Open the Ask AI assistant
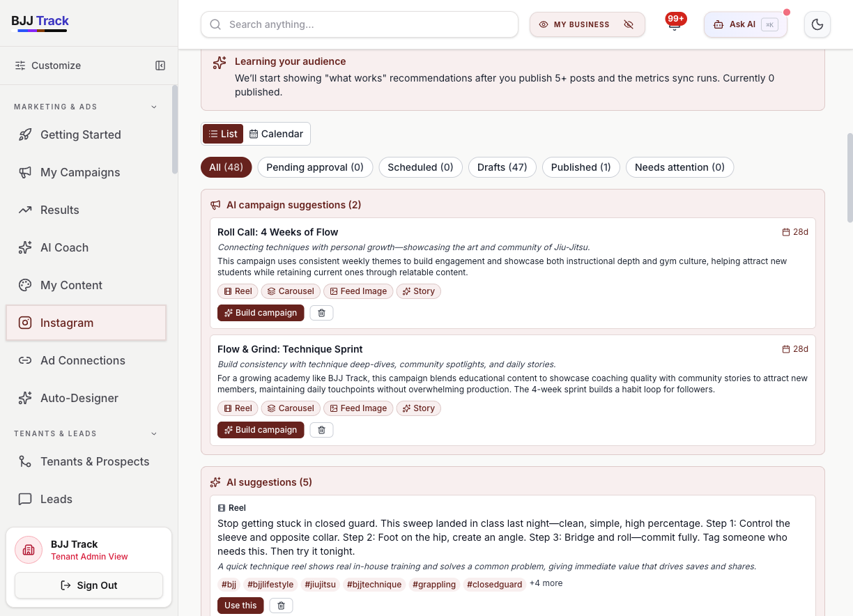Viewport: 853px width, 616px height. (x=745, y=24)
